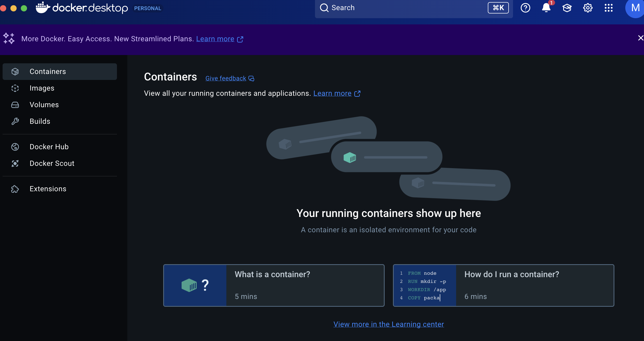This screenshot has width=644, height=341.
Task: Open the Learning center graduation cap icon
Action: (567, 8)
